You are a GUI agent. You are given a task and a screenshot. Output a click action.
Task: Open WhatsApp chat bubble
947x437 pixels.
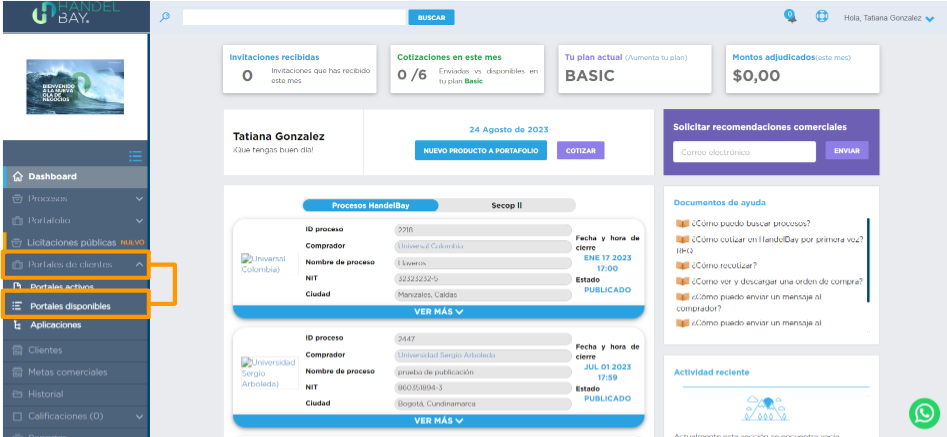[924, 413]
